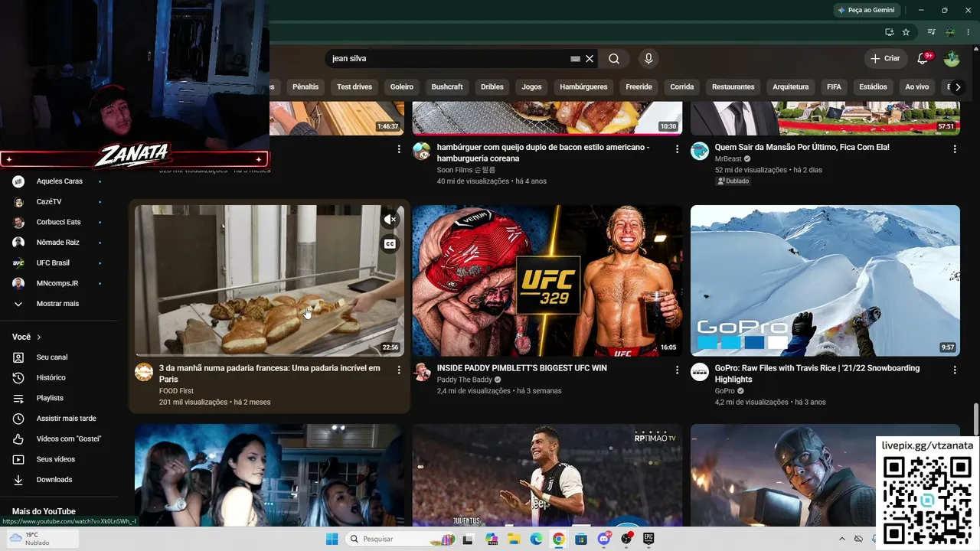Open Assistir mais tarde in the sidebar
Screen dimensions: 980x551
[67, 419]
